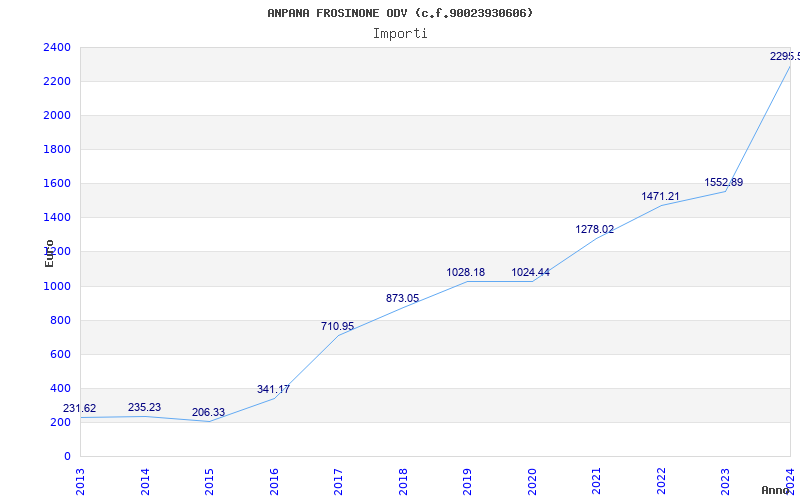Click the y-axis value 1400
The image size is (800, 500).
[57, 217]
